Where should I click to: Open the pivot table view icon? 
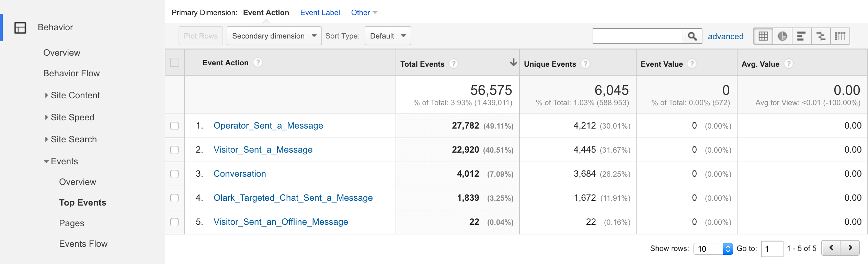coord(840,36)
